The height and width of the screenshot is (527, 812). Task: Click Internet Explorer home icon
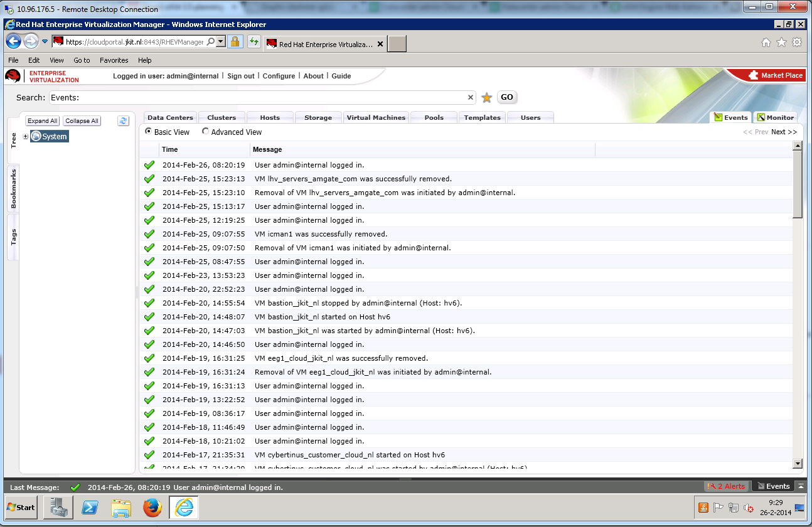pyautogui.click(x=766, y=43)
